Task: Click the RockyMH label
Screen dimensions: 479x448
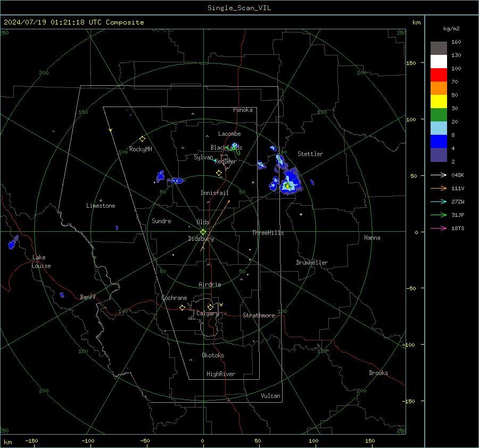Action: [x=141, y=149]
